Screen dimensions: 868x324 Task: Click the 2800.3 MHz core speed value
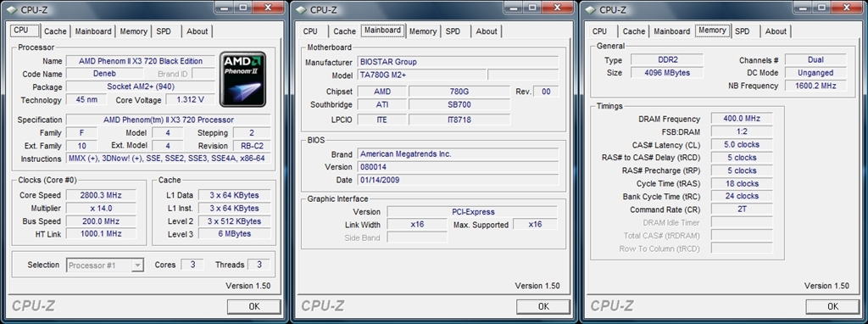click(101, 195)
